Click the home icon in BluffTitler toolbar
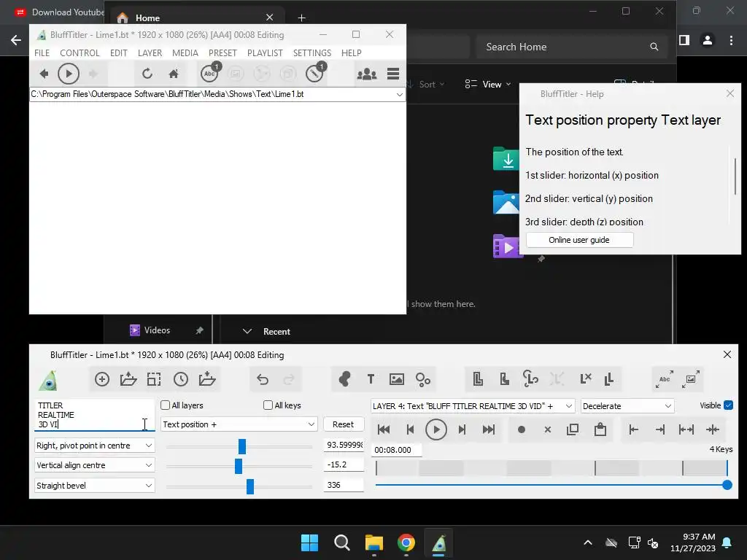Viewport: 747px width, 560px height. [x=174, y=74]
